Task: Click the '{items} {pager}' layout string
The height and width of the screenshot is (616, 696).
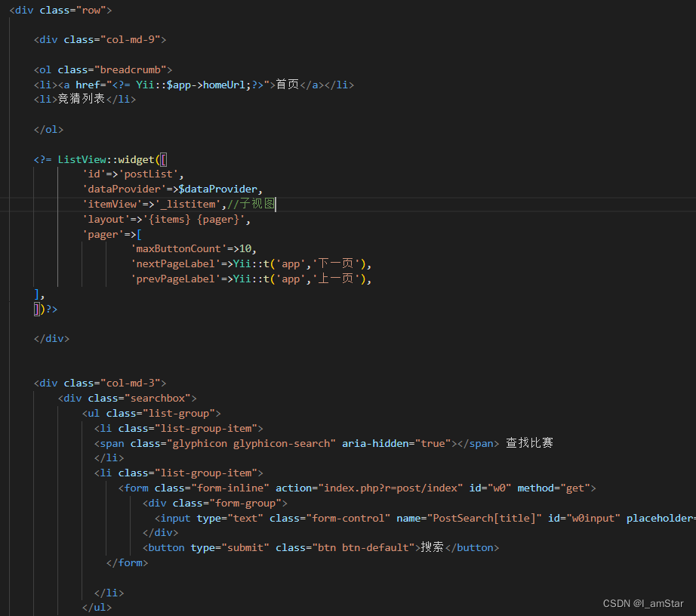Action: [x=194, y=219]
